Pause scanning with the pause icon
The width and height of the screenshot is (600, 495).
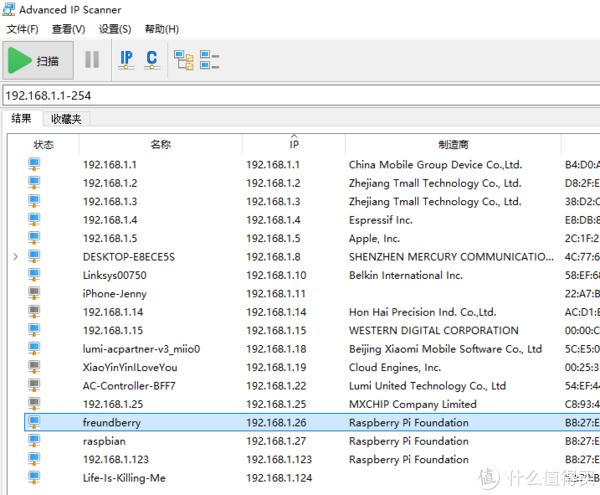92,60
